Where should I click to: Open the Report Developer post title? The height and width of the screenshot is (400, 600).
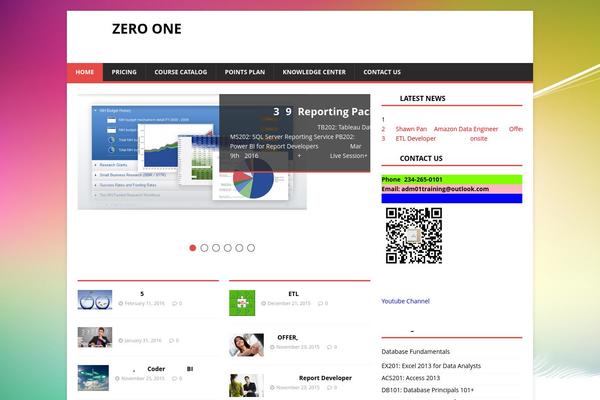coord(325,378)
